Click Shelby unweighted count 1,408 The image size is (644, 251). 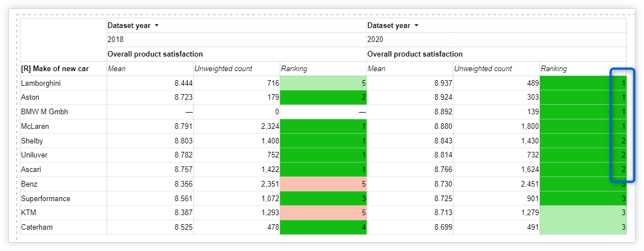click(x=271, y=141)
